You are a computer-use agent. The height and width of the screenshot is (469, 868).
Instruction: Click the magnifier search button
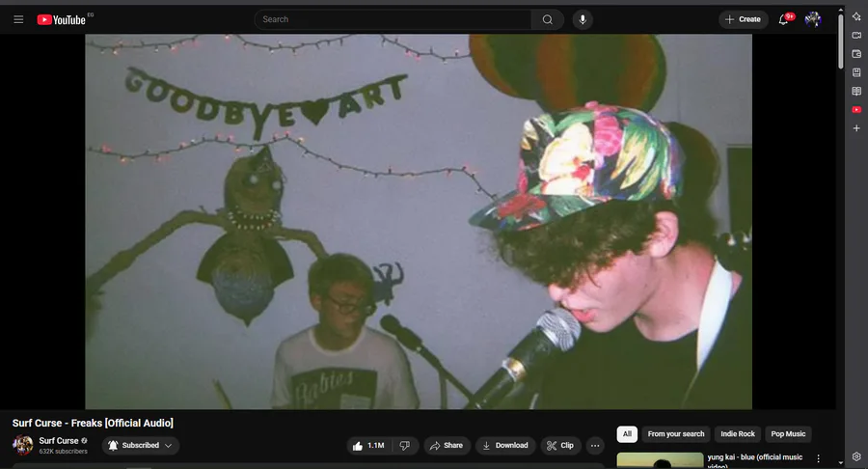click(548, 19)
